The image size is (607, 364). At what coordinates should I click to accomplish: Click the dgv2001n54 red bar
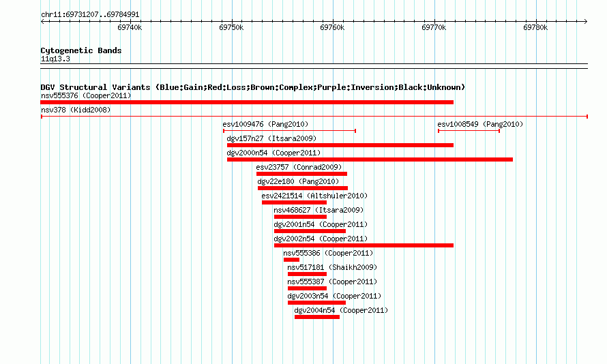[x=310, y=231]
